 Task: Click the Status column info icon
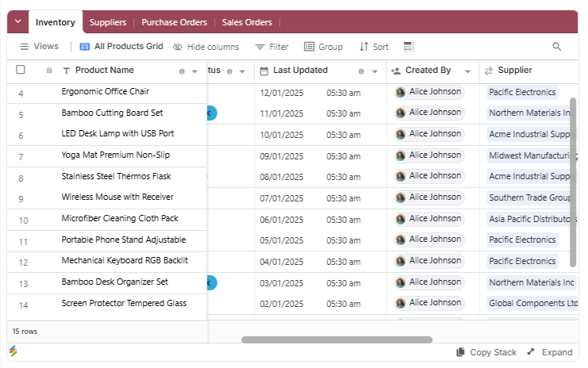[x=229, y=71]
